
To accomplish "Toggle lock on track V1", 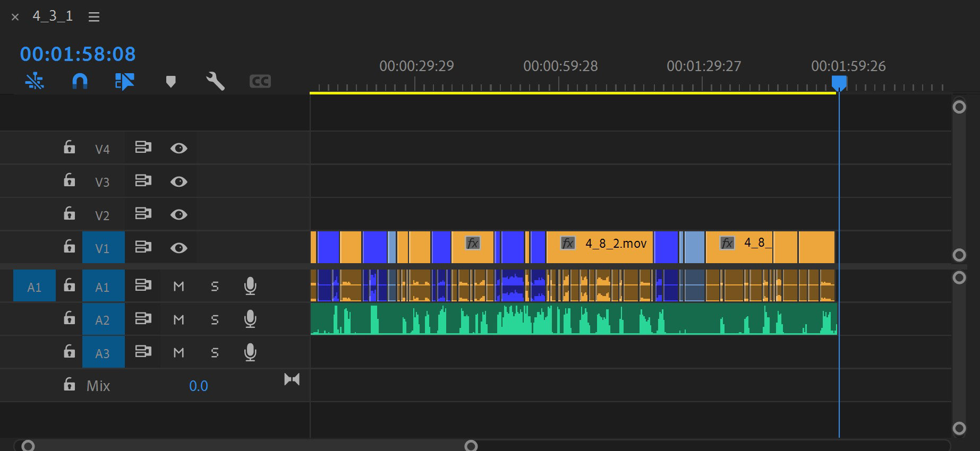I will (69, 246).
